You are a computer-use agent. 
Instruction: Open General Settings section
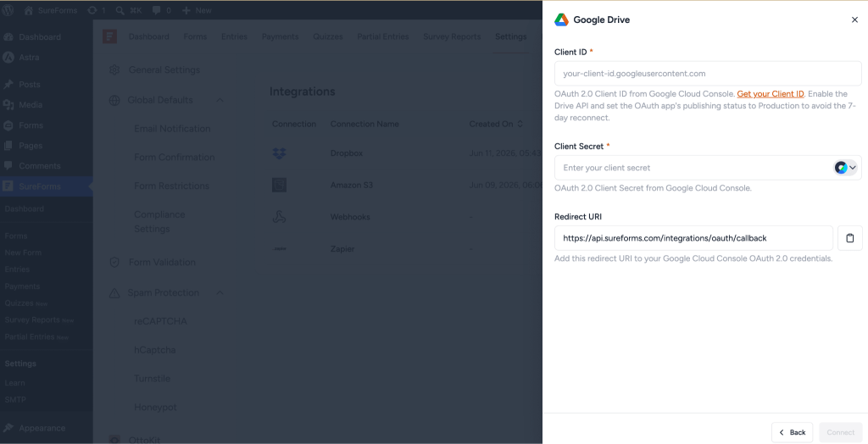tap(164, 69)
